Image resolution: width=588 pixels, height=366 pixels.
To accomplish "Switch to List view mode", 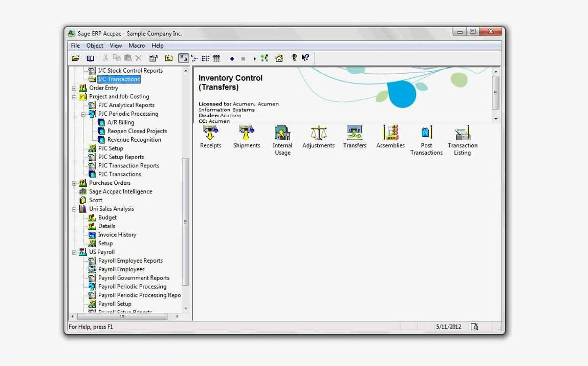I will coord(206,58).
